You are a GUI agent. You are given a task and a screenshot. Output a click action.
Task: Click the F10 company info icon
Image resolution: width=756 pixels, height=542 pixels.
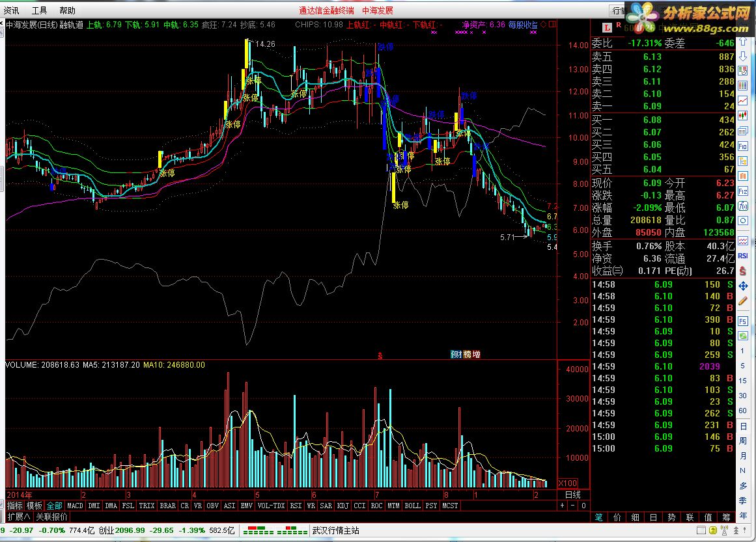pos(743,146)
